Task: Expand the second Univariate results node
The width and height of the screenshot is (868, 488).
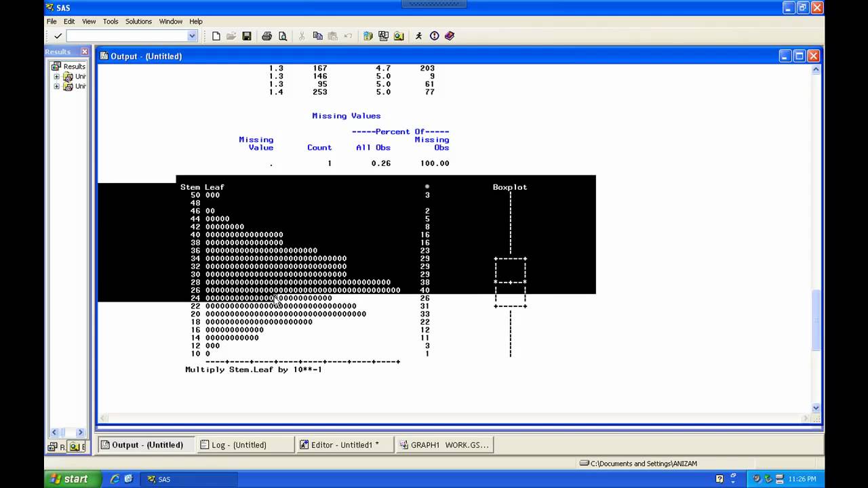Action: coord(57,86)
